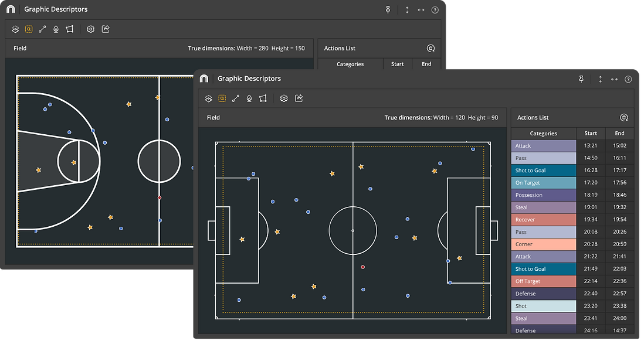Image resolution: width=644 pixels, height=361 pixels.
Task: Click the help icon in front window header
Action: (x=628, y=79)
